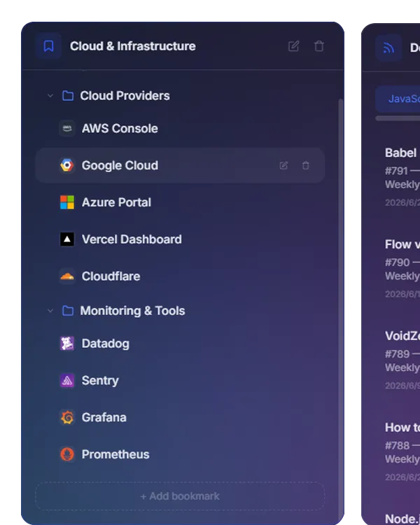Edit the Cloud & Infrastructure widget
420x525 pixels.
point(293,46)
